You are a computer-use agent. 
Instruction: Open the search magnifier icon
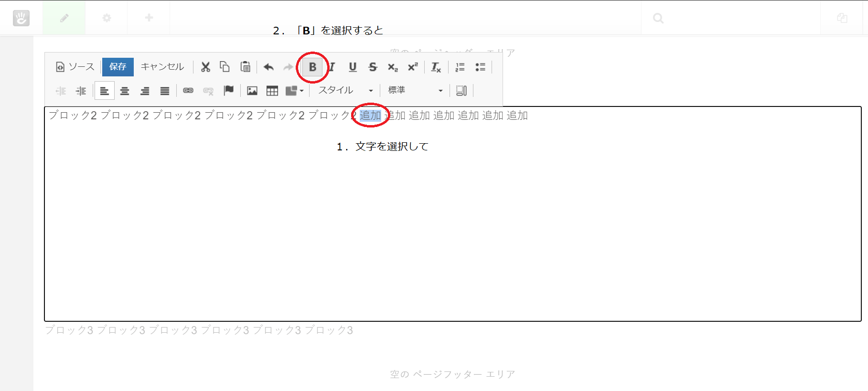pyautogui.click(x=658, y=18)
